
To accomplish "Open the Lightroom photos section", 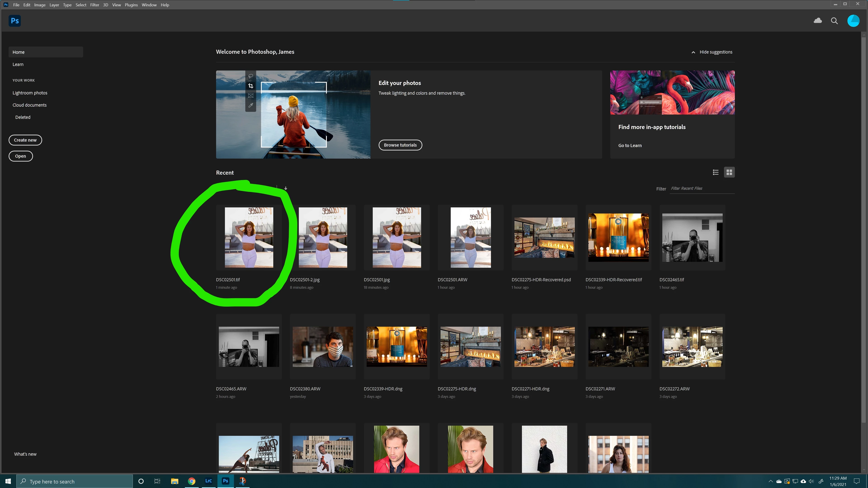I will (x=30, y=93).
